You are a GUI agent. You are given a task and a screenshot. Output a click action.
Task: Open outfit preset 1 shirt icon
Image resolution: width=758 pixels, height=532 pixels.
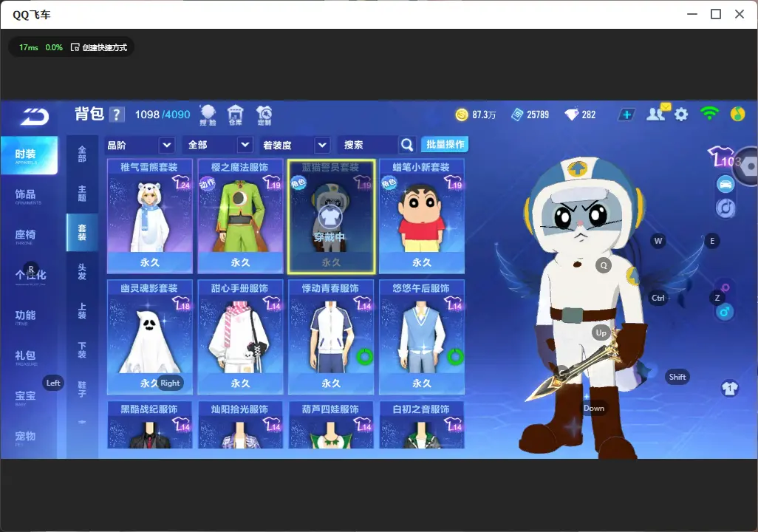coord(729,389)
